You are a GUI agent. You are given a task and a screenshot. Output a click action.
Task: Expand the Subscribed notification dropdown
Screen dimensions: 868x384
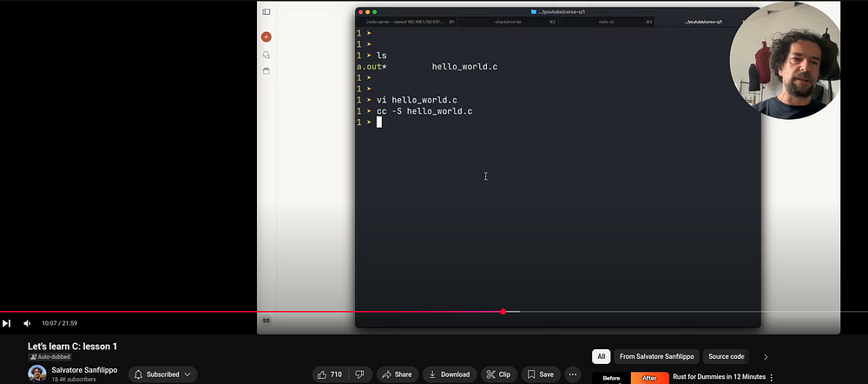coord(163,374)
